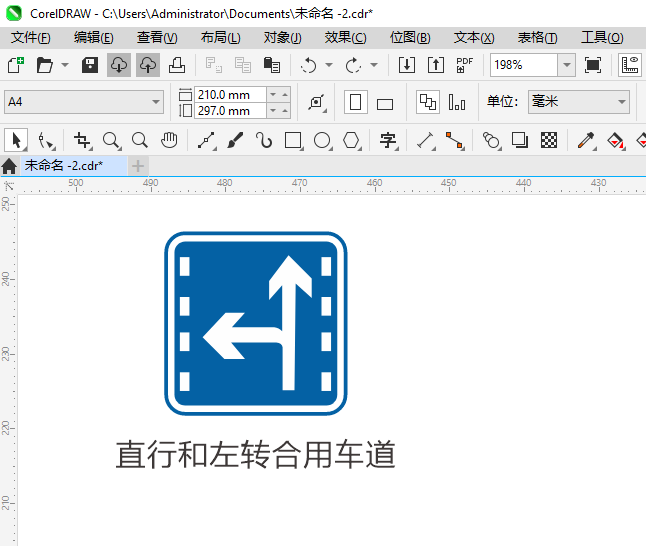
Task: Print the document with printer icon
Action: 177,65
